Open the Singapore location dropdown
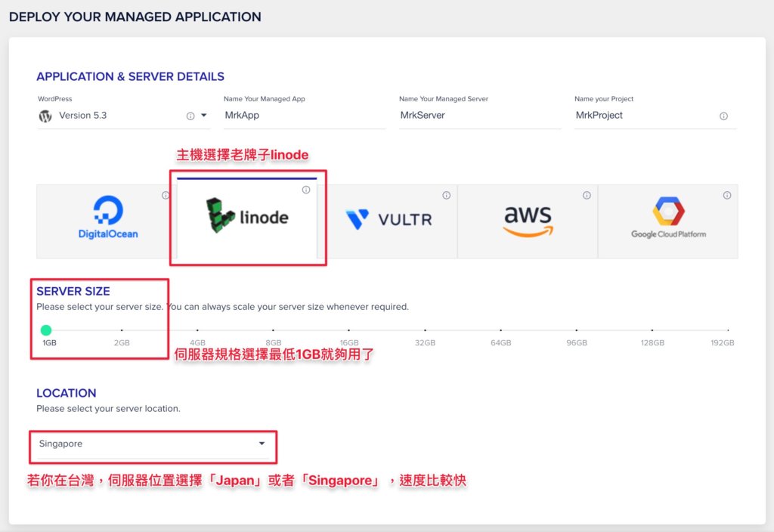 tap(153, 444)
